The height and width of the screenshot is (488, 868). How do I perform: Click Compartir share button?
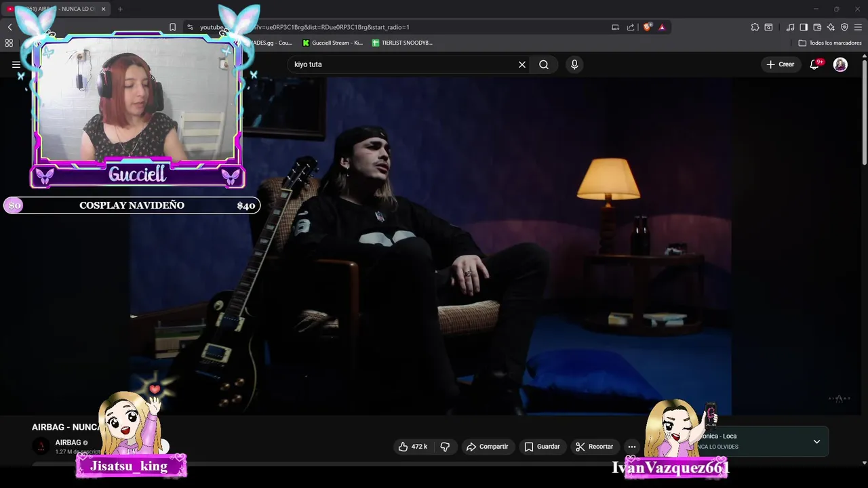(x=487, y=447)
